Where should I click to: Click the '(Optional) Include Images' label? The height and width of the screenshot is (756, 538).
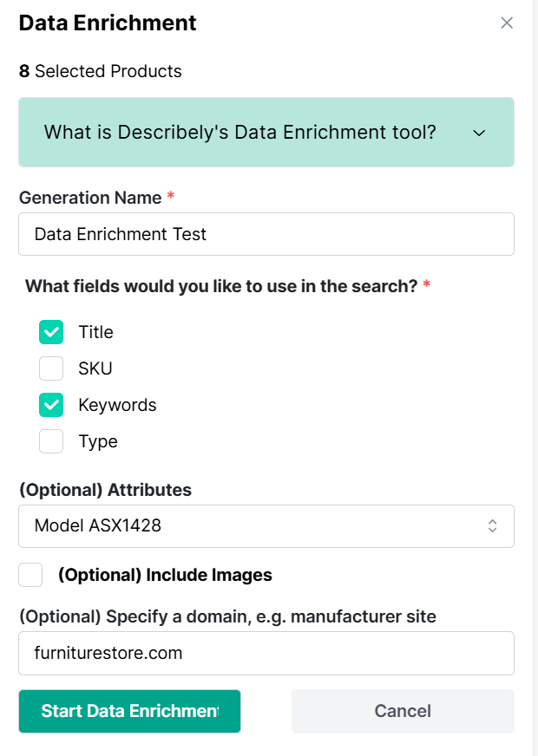(165, 575)
